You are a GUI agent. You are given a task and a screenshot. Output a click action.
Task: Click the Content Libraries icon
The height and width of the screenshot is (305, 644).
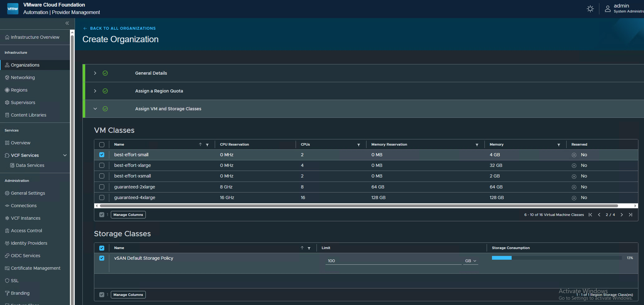point(7,115)
